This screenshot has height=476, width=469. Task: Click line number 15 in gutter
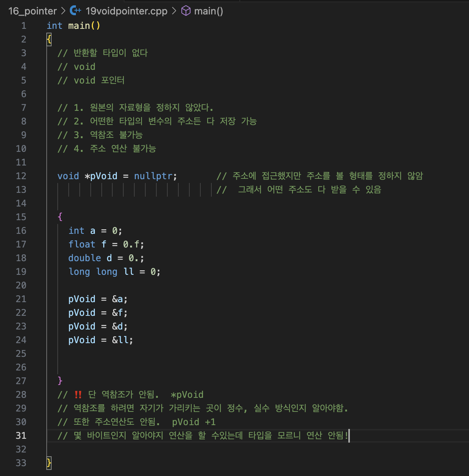click(x=21, y=217)
